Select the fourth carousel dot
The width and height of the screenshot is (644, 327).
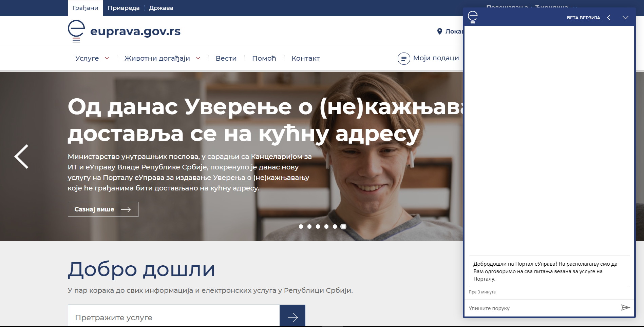point(327,227)
